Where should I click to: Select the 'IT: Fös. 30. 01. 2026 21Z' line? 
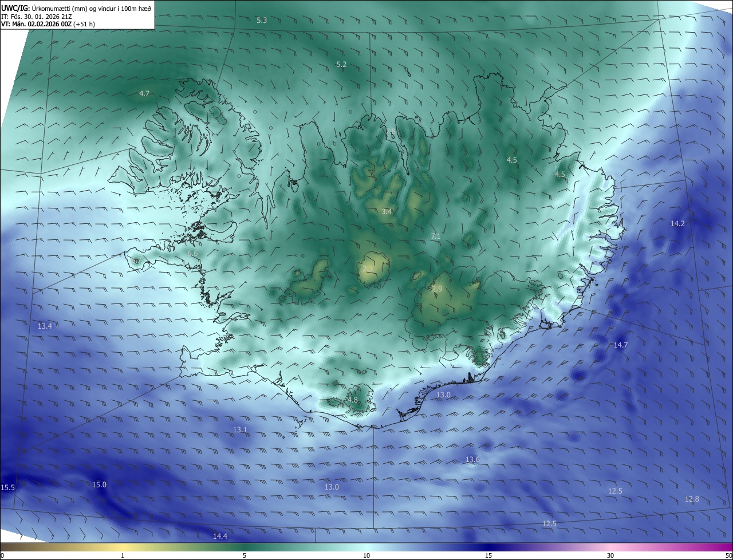[36, 17]
